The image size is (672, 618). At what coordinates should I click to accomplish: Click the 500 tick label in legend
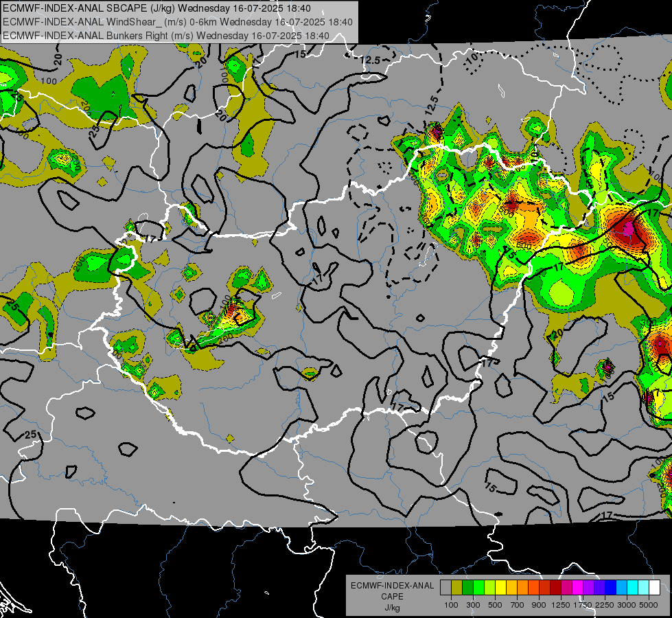tap(495, 605)
